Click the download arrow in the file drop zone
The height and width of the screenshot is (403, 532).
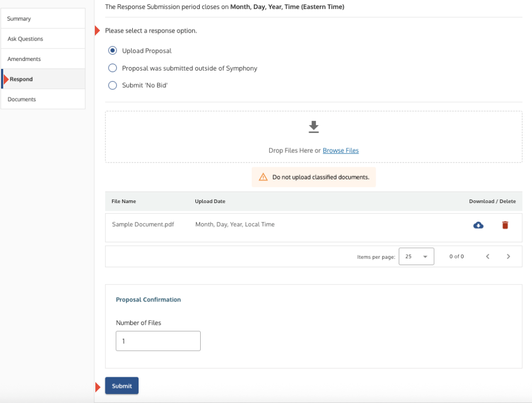[x=313, y=126]
